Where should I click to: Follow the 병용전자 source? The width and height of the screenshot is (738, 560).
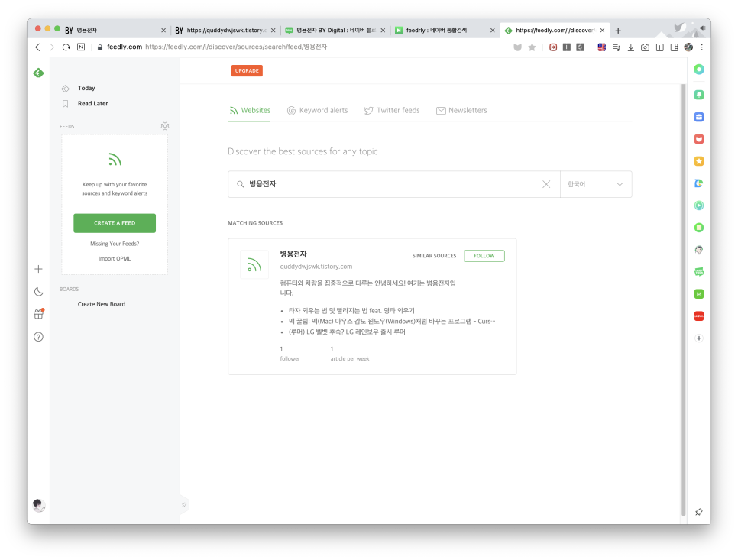click(x=484, y=256)
